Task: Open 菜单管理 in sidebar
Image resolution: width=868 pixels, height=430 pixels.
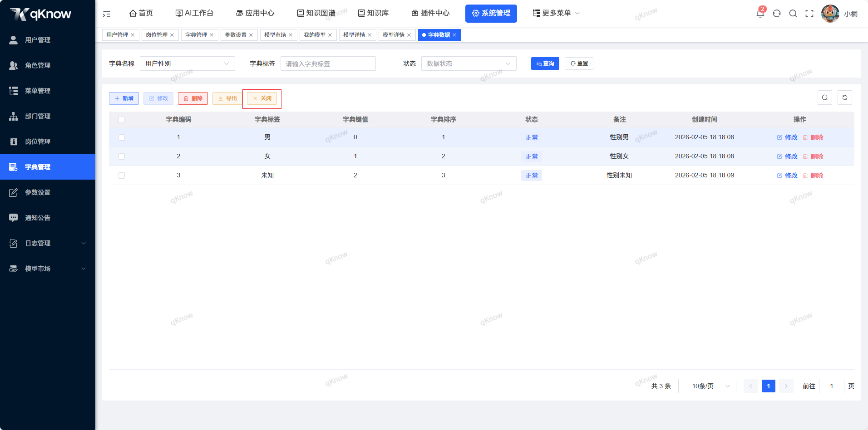Action: pyautogui.click(x=48, y=91)
